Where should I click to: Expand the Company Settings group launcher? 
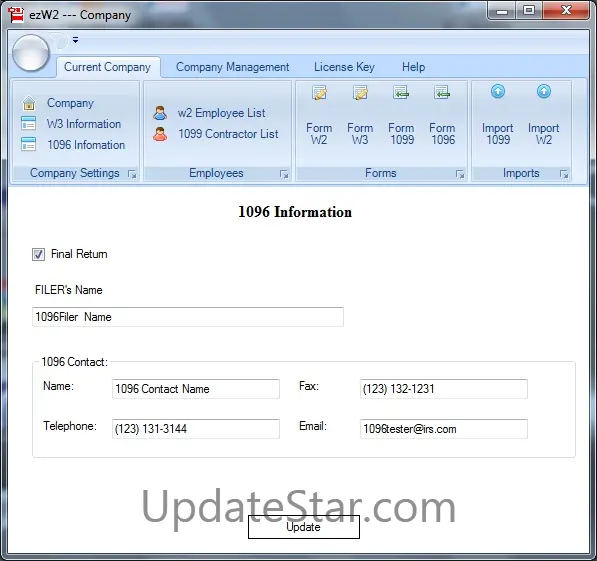point(132,174)
